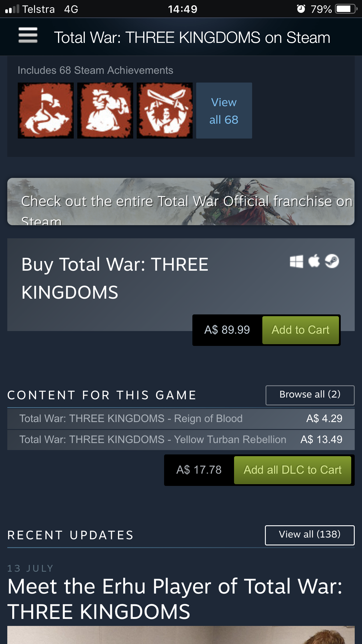362x644 pixels.
Task: Tap the update article preview image
Action: pyautogui.click(x=181, y=635)
